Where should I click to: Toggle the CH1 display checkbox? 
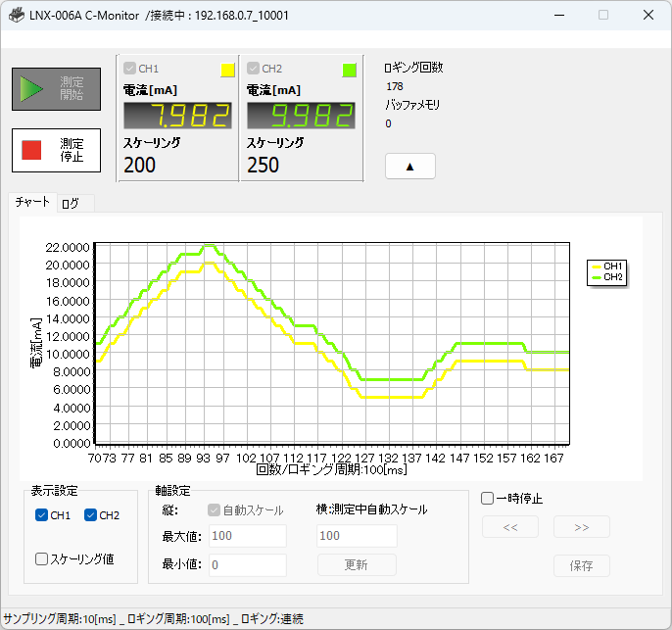pos(41,515)
